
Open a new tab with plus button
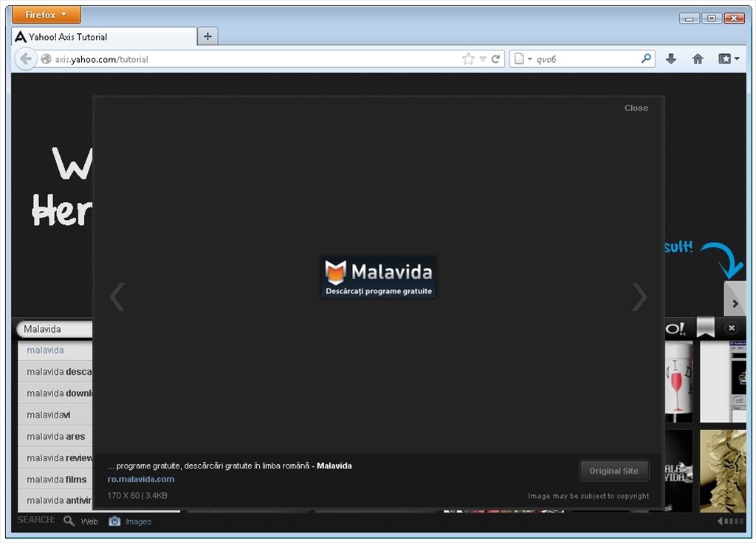[x=207, y=37]
